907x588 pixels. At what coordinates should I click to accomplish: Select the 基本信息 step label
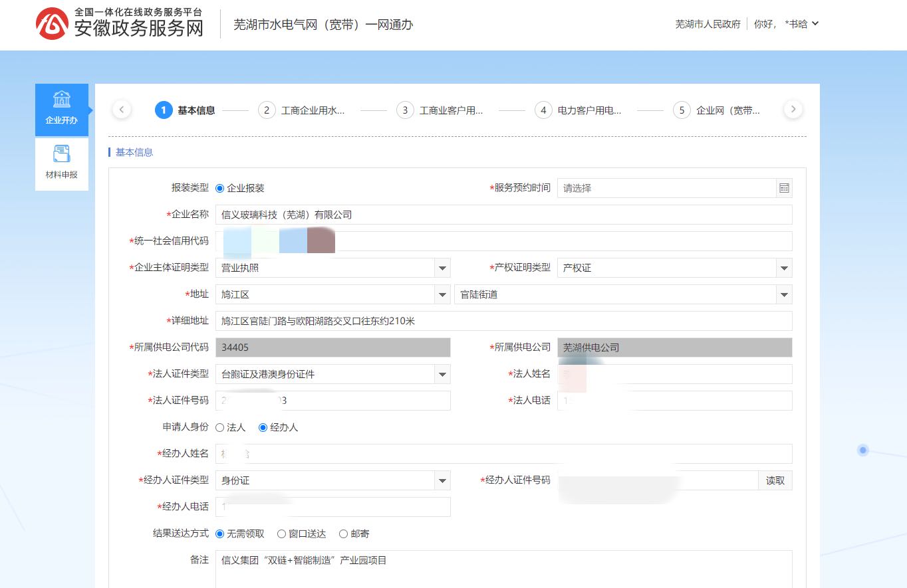coord(196,110)
